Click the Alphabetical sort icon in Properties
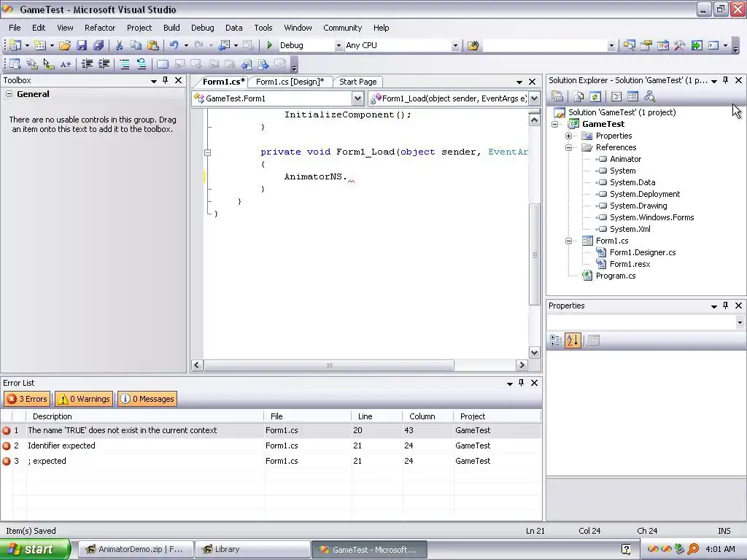 [573, 341]
